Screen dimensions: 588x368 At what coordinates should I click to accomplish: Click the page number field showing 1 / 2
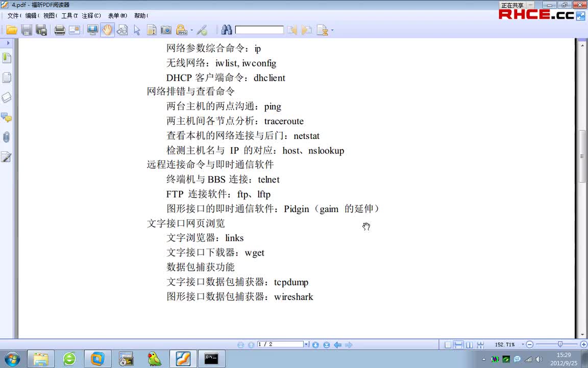[x=280, y=344]
